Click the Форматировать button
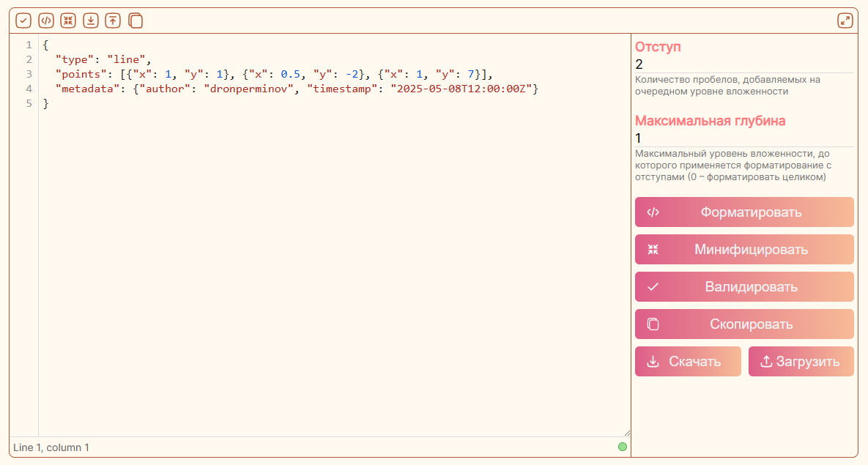This screenshot has width=868, height=465. pyautogui.click(x=744, y=212)
